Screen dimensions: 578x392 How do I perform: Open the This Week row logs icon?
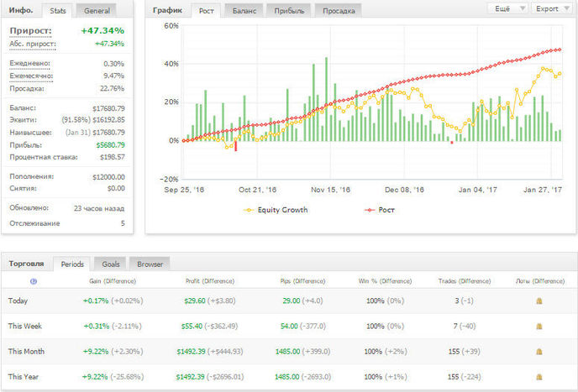539,327
